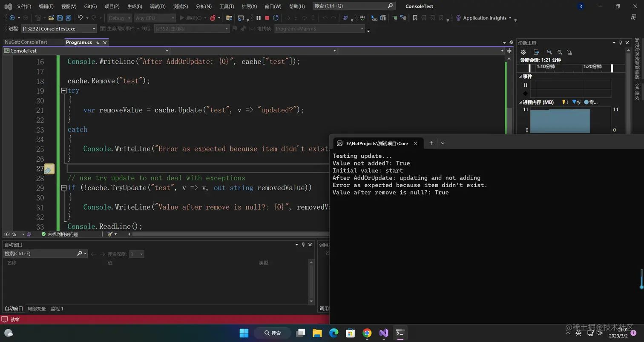
Task: Close the E:\NetProjects terminal tab
Action: 415,143
